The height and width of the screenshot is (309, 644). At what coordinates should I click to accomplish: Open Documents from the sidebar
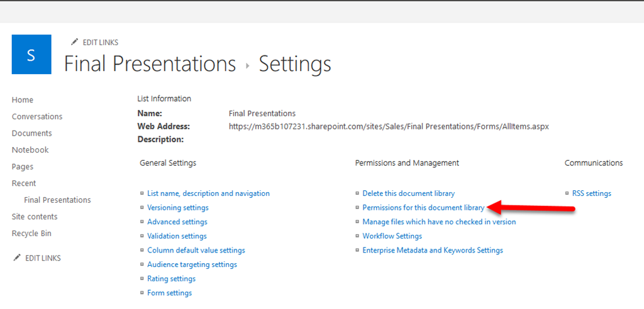31,133
